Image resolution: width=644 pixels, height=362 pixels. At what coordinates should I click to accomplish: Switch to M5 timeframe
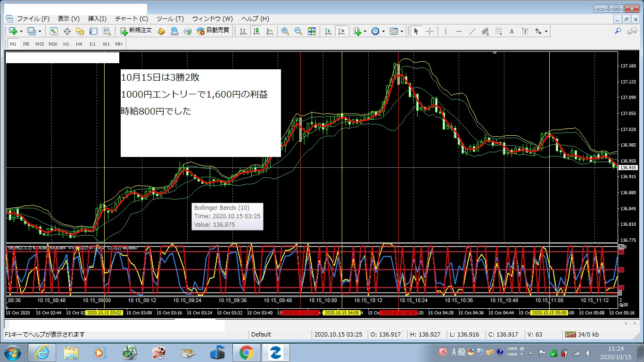point(26,44)
